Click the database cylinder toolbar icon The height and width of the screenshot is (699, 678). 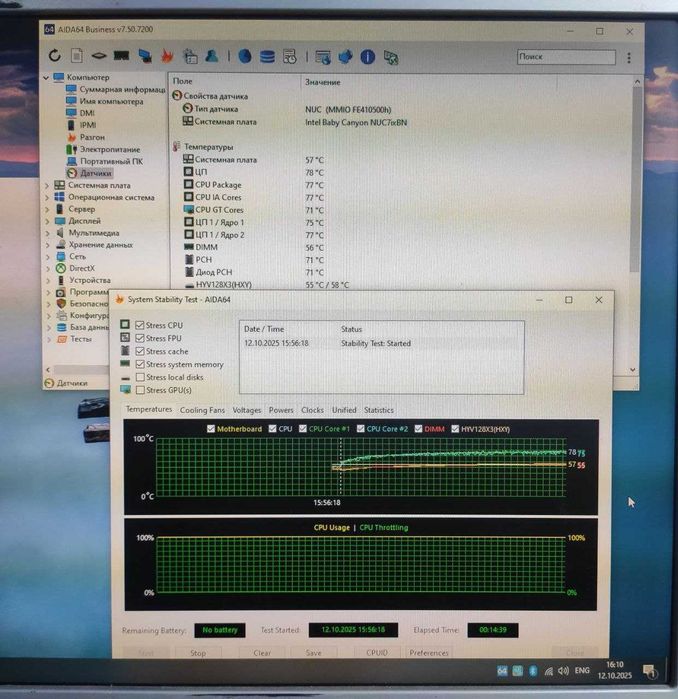[267, 57]
